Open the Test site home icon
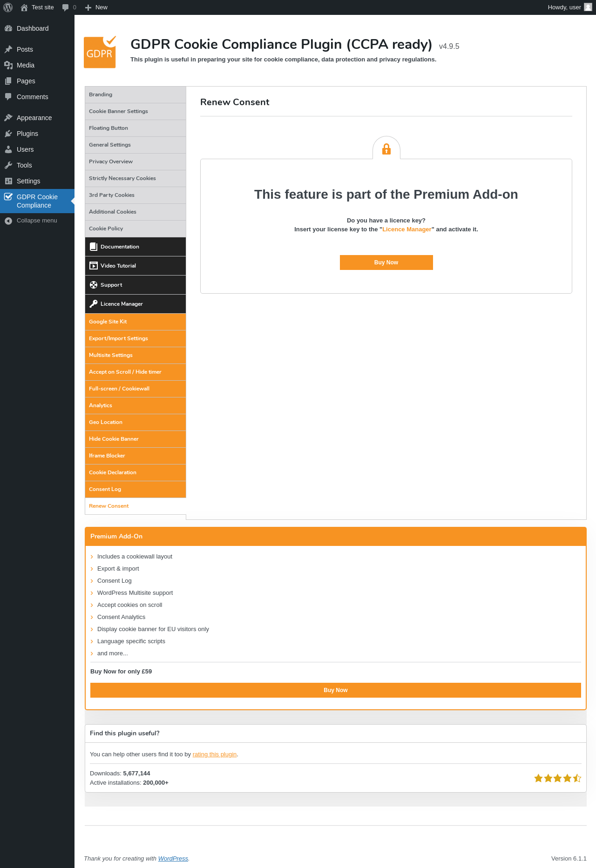Viewport: 596px width, 868px height. coord(24,7)
